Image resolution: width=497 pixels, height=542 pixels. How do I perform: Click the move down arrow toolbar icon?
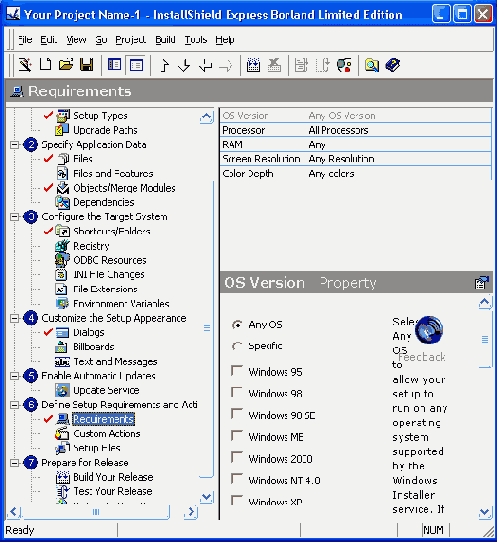click(184, 65)
